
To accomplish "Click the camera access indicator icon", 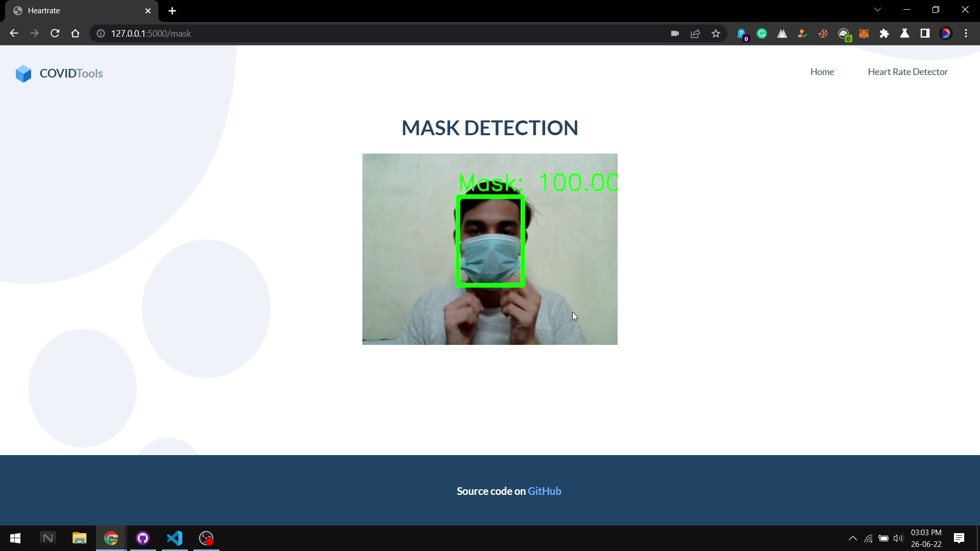I will [675, 34].
